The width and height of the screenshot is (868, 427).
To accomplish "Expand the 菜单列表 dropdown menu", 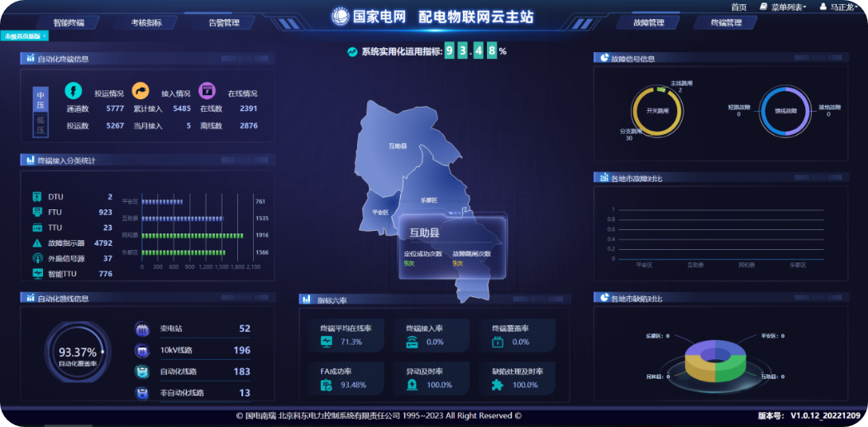I will 789,7.
